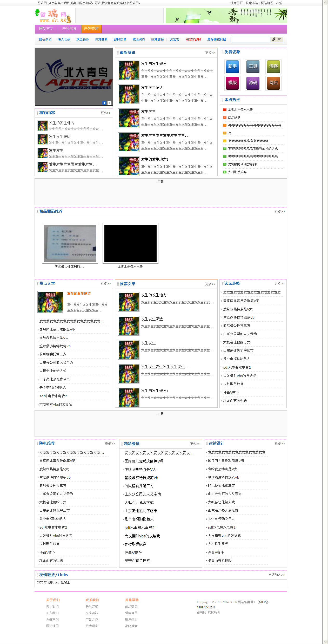Click the search text input field

point(250,40)
